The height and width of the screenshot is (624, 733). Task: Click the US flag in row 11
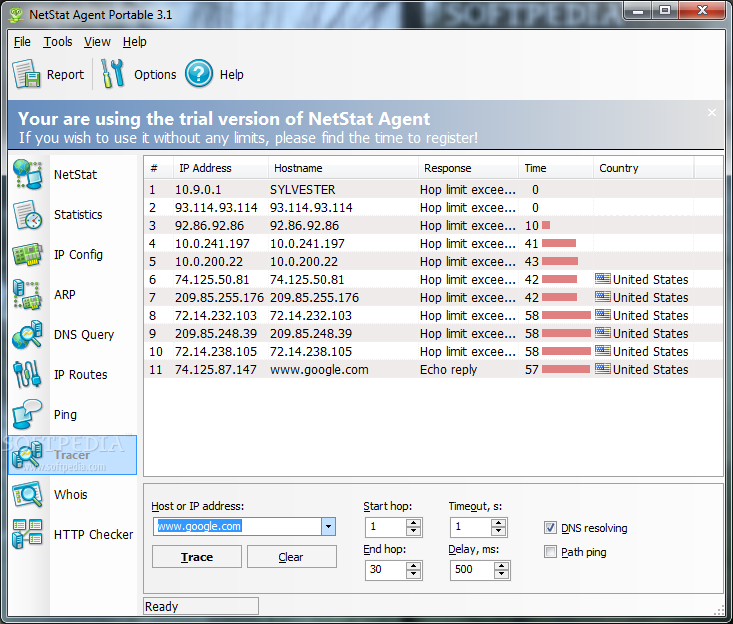(x=603, y=369)
